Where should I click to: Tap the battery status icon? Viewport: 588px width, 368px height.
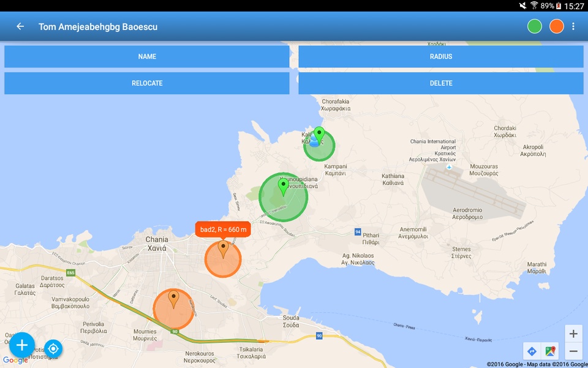click(559, 6)
